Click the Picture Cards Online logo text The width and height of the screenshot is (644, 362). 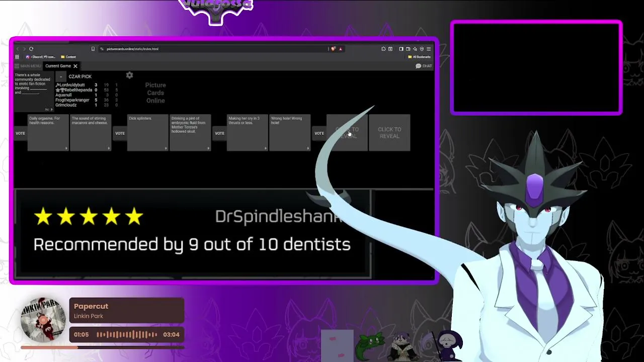point(155,93)
